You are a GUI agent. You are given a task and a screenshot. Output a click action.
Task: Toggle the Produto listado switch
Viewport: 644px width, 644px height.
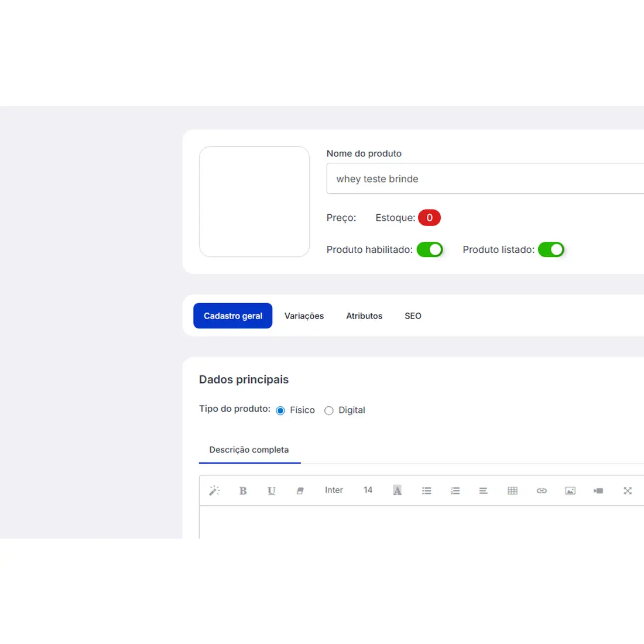(551, 250)
